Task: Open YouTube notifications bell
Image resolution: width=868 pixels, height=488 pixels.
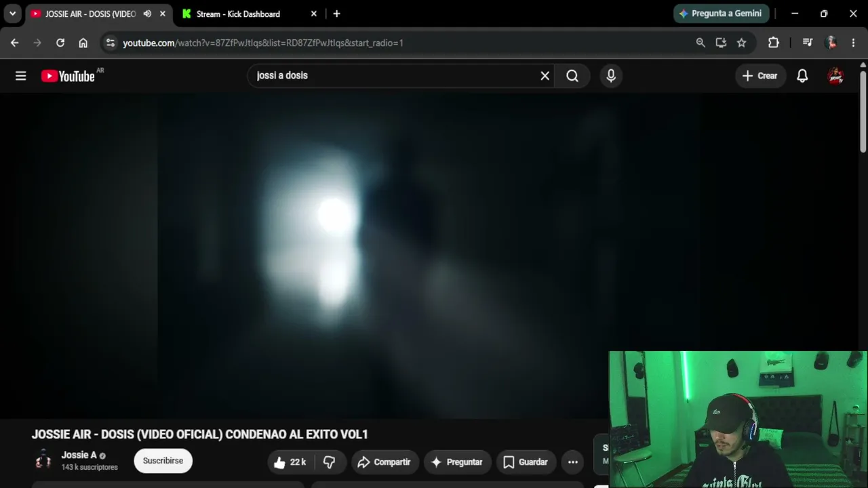Action: click(802, 76)
